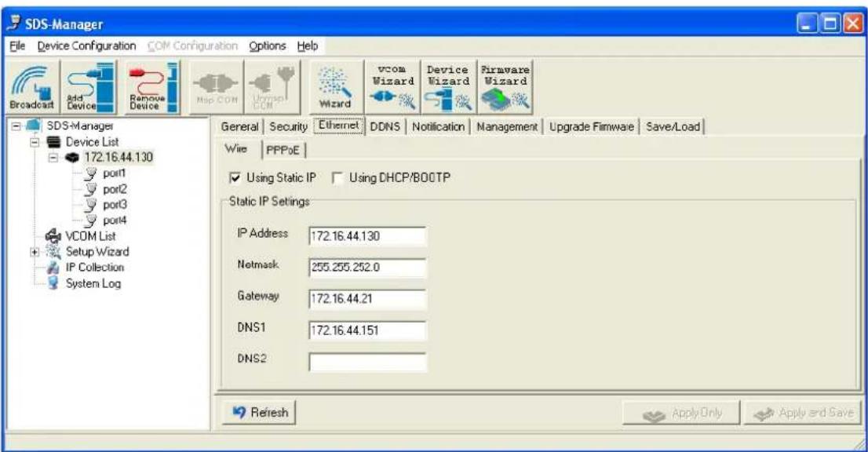Open the Options menu

(268, 46)
